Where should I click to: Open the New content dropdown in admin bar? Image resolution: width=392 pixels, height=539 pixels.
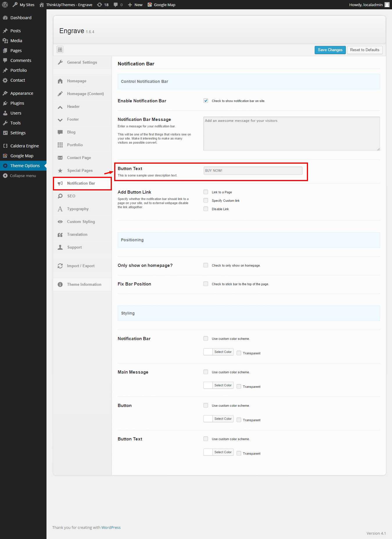pyautogui.click(x=135, y=5)
